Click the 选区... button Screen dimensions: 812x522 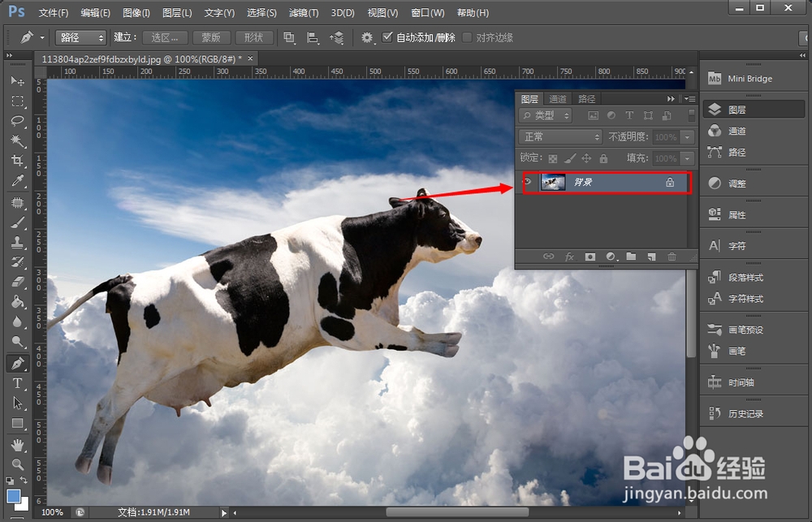[164, 37]
